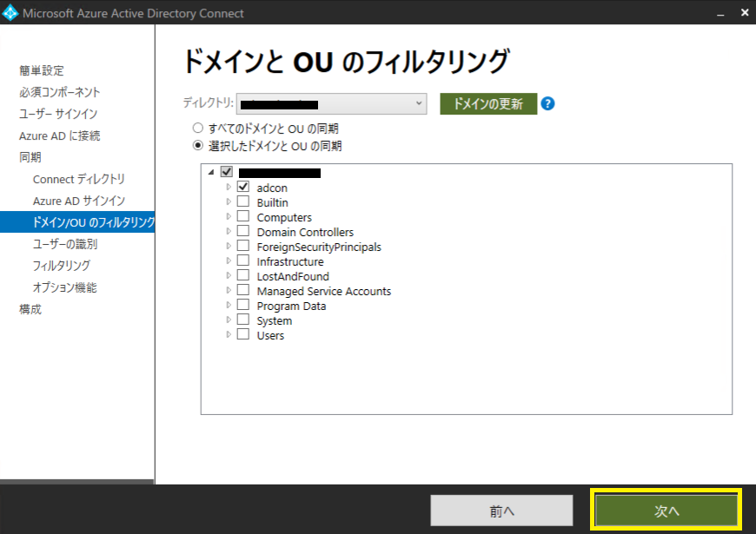Screen dimensions: 756x534
Task: Click the Managed Service Accounts label
Action: tap(323, 291)
